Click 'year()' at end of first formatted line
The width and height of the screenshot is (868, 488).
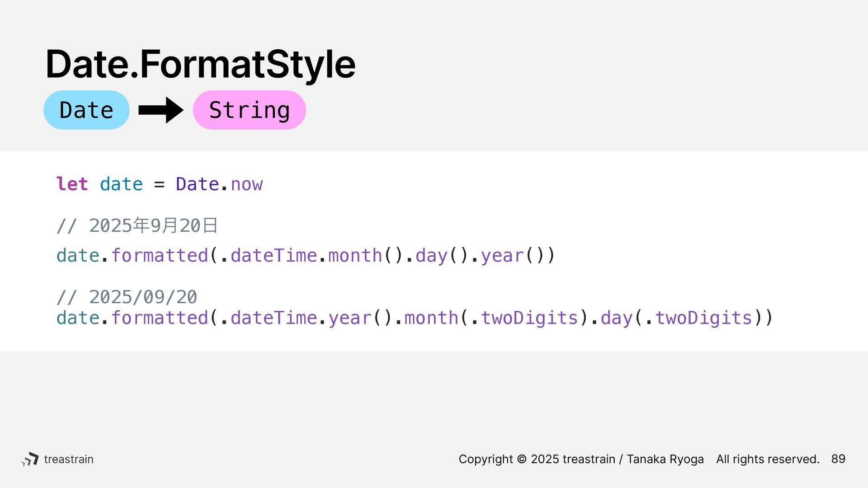(x=513, y=256)
